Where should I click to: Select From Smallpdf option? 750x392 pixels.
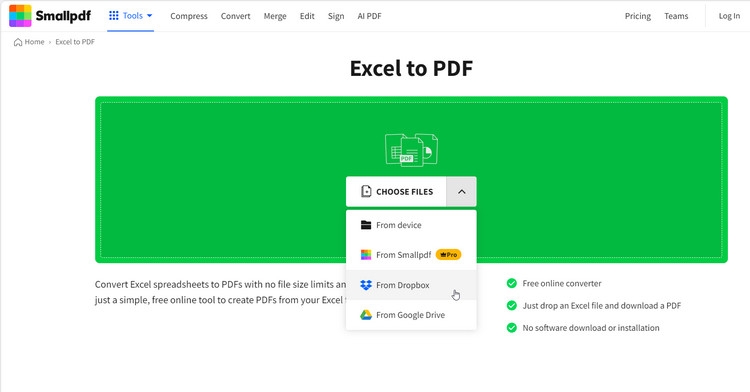(x=411, y=255)
